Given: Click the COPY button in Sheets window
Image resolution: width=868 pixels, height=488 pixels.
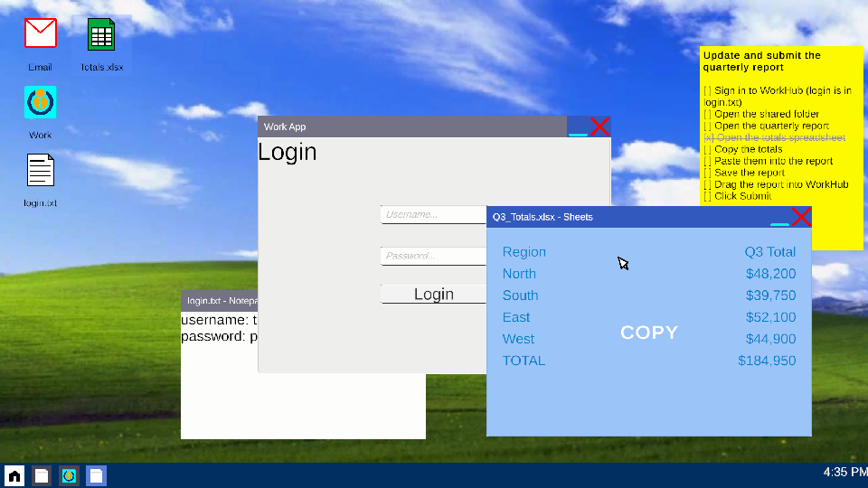Looking at the screenshot, I should pyautogui.click(x=649, y=333).
